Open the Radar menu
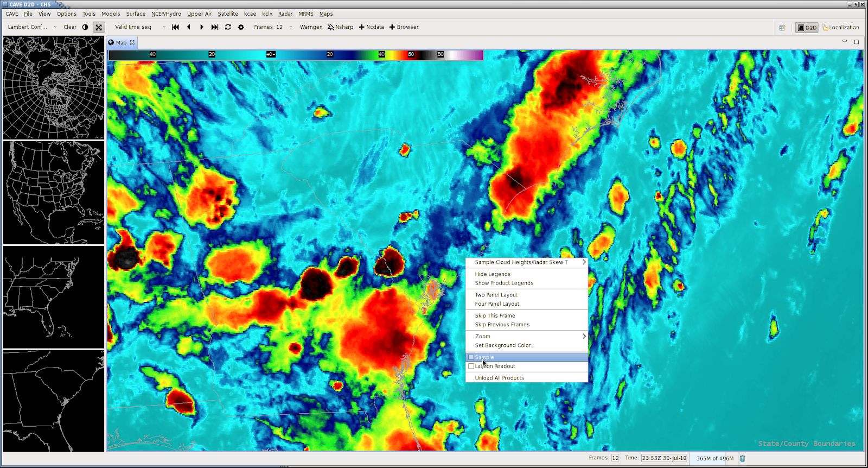This screenshot has width=868, height=468. pyautogui.click(x=285, y=14)
